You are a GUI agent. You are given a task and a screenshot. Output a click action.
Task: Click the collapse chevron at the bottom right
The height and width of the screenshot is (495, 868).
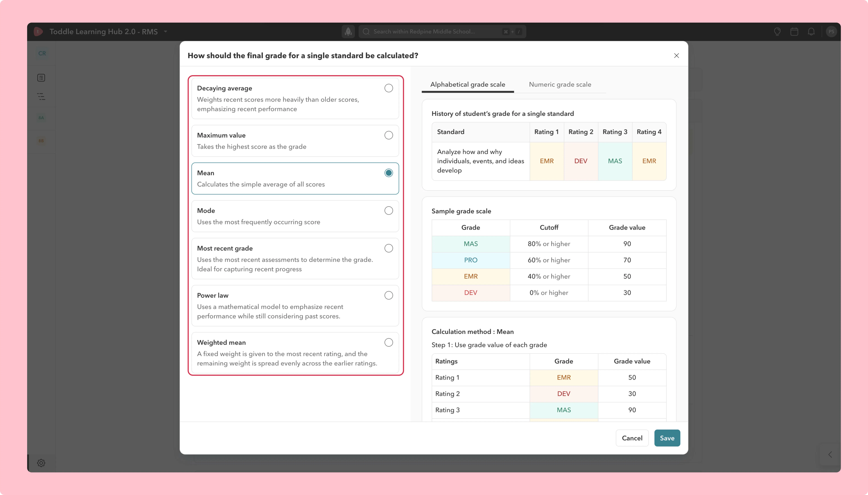point(830,455)
